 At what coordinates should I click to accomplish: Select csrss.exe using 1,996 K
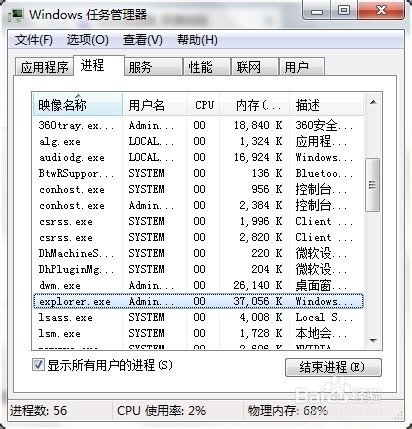[198, 221]
